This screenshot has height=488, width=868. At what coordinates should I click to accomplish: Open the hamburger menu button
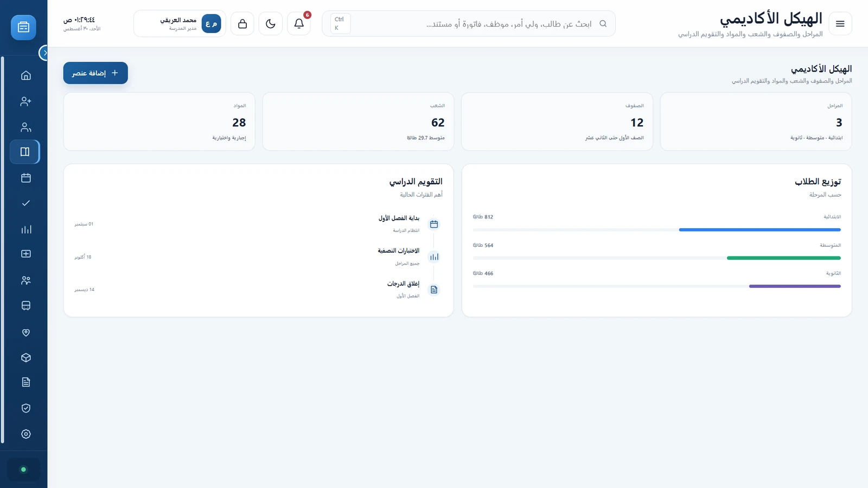click(840, 24)
